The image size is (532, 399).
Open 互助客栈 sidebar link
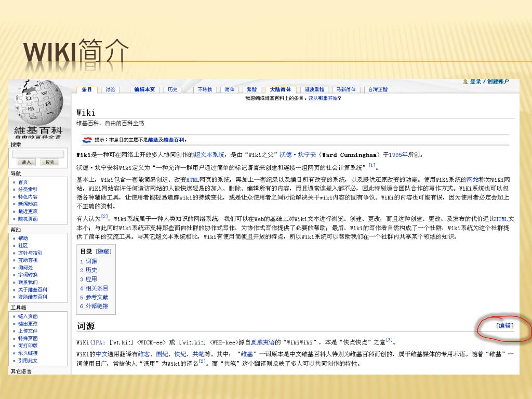pyautogui.click(x=28, y=260)
